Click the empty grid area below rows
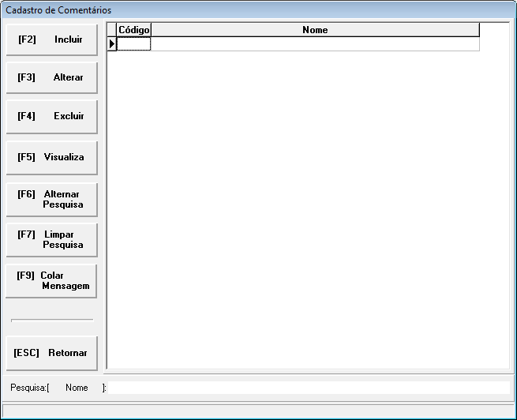This screenshot has width=517, height=420. [x=308, y=205]
